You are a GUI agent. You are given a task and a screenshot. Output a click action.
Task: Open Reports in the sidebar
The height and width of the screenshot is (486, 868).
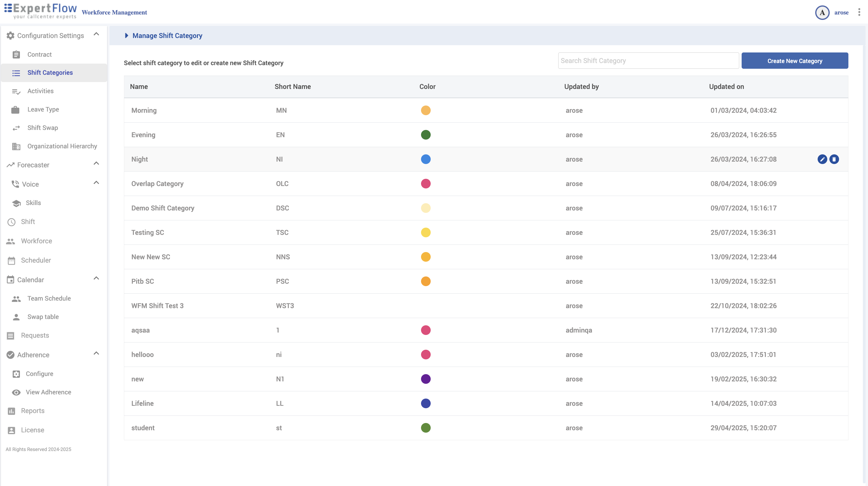point(33,411)
